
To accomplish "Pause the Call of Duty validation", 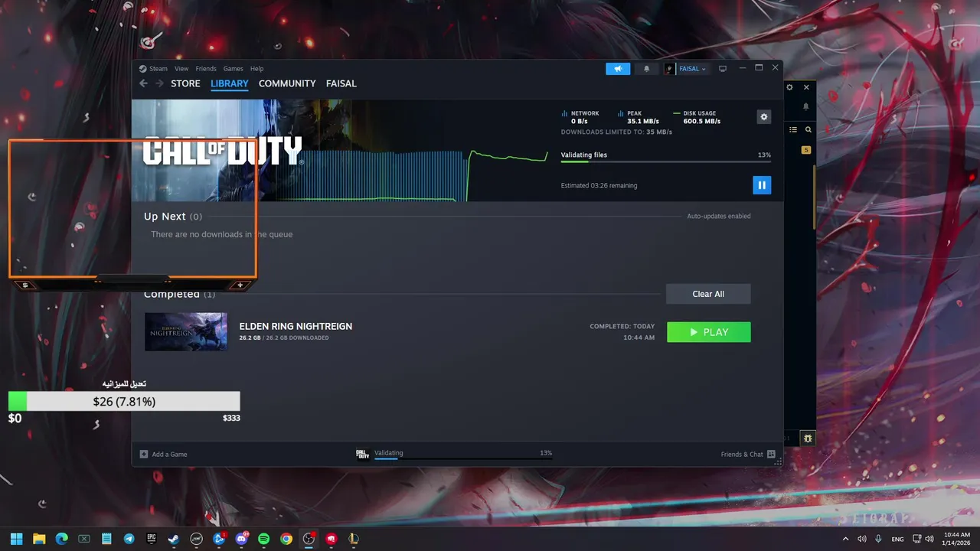I will pyautogui.click(x=761, y=185).
